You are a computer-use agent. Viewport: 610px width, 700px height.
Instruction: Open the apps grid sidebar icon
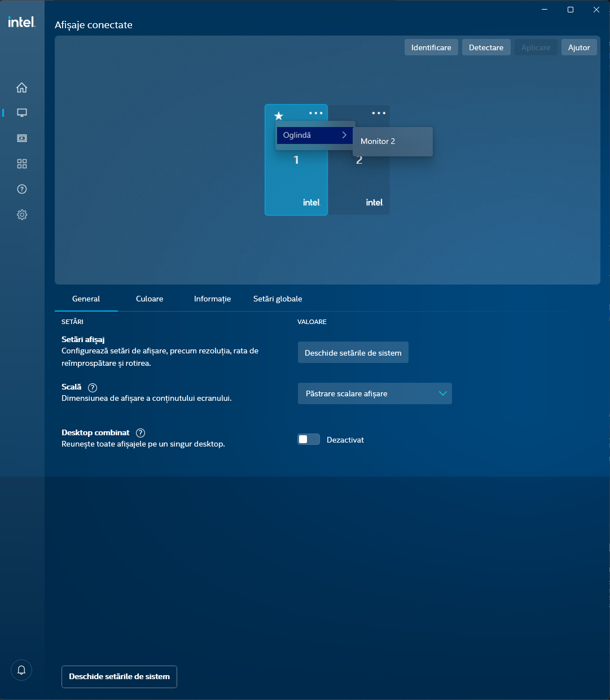click(21, 164)
